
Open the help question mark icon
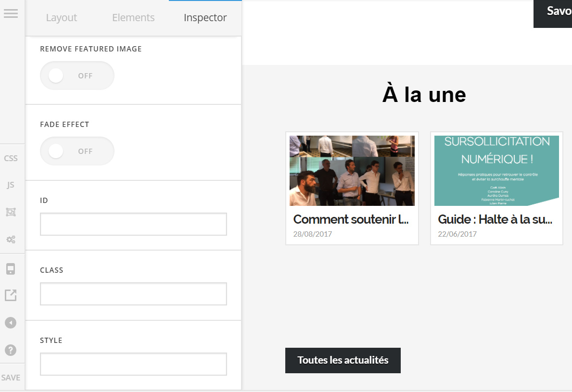pos(11,350)
